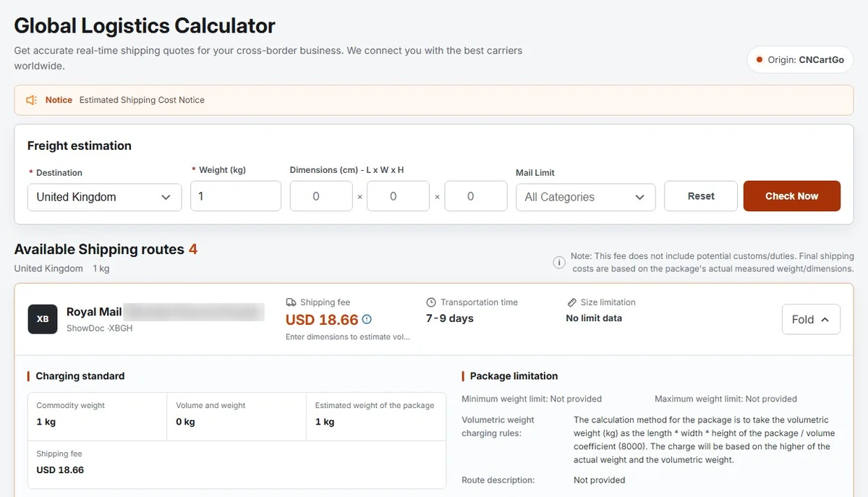This screenshot has height=497, width=868.
Task: Click the Commodity weight cell
Action: pos(97,416)
